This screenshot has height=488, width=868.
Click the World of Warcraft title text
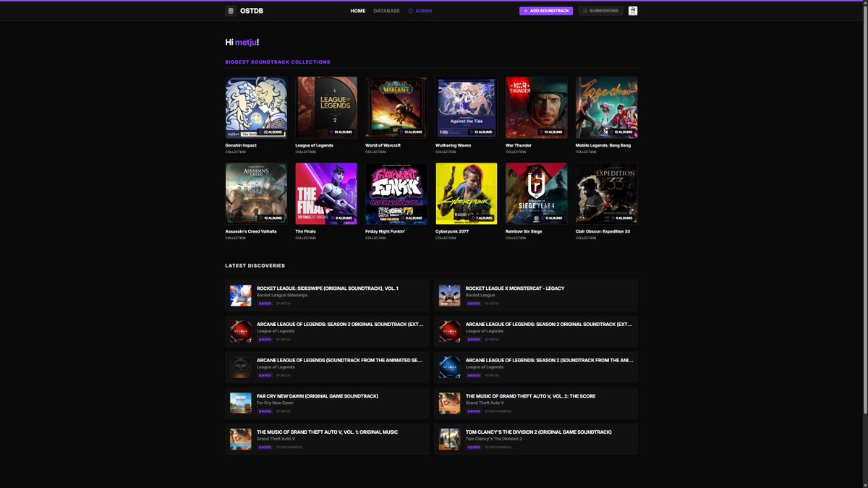[383, 145]
